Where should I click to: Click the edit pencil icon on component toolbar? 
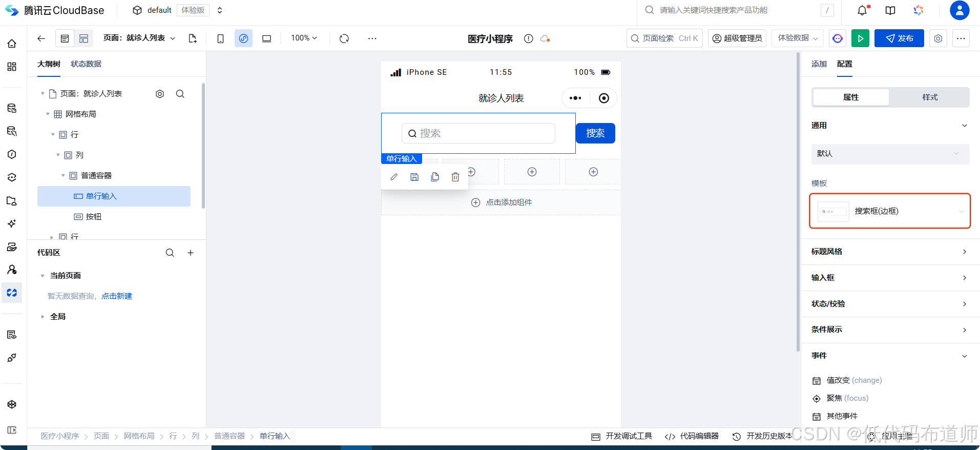click(394, 177)
